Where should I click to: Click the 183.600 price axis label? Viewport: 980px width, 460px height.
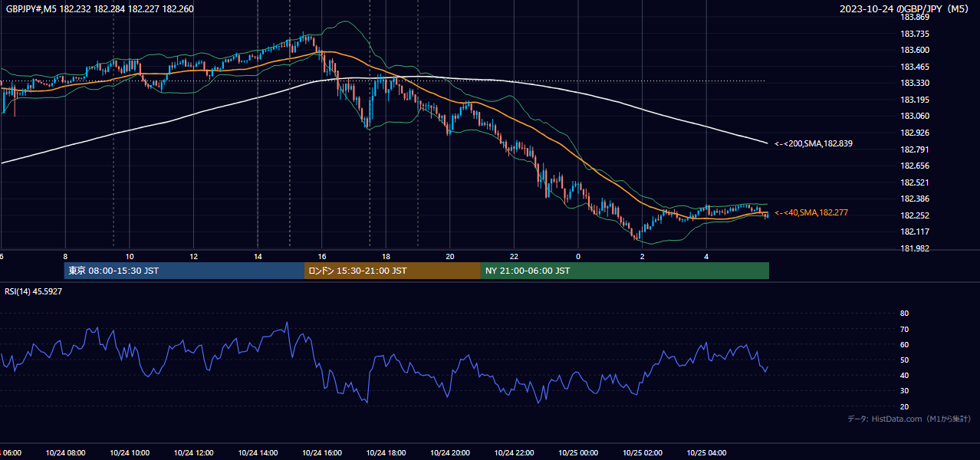click(914, 50)
